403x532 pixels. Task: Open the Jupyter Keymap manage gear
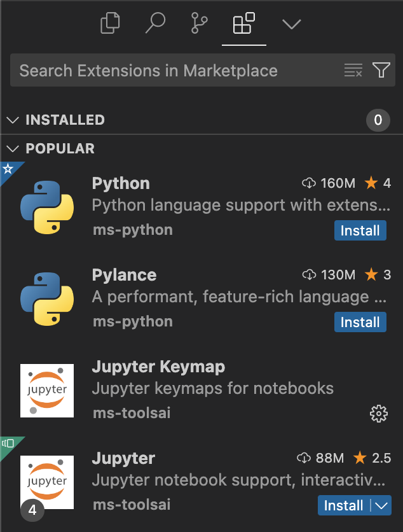pyautogui.click(x=378, y=414)
